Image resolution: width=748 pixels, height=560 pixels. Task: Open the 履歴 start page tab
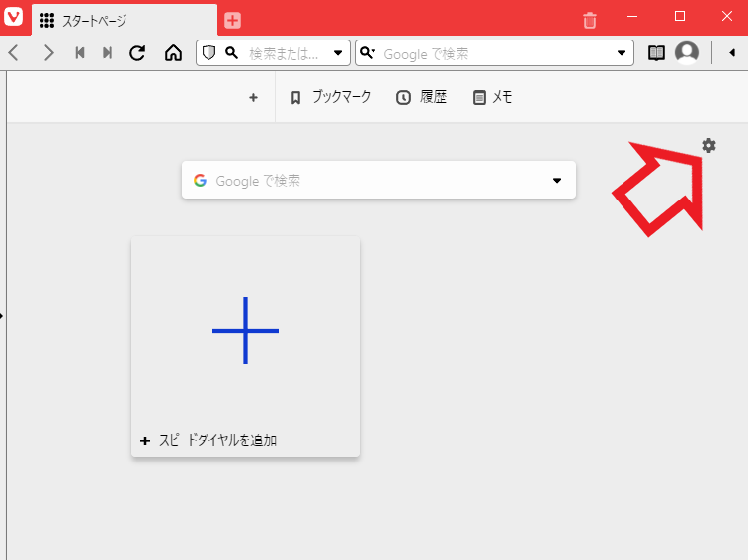pyautogui.click(x=422, y=97)
